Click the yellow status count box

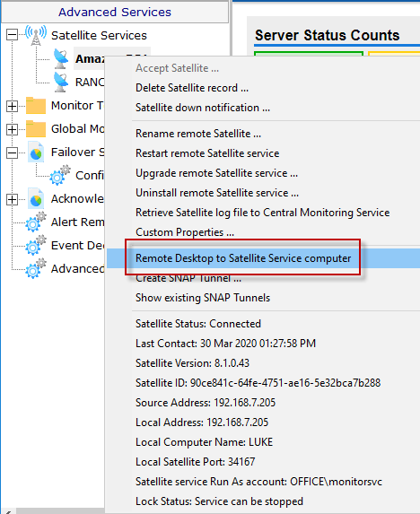[x=394, y=54]
